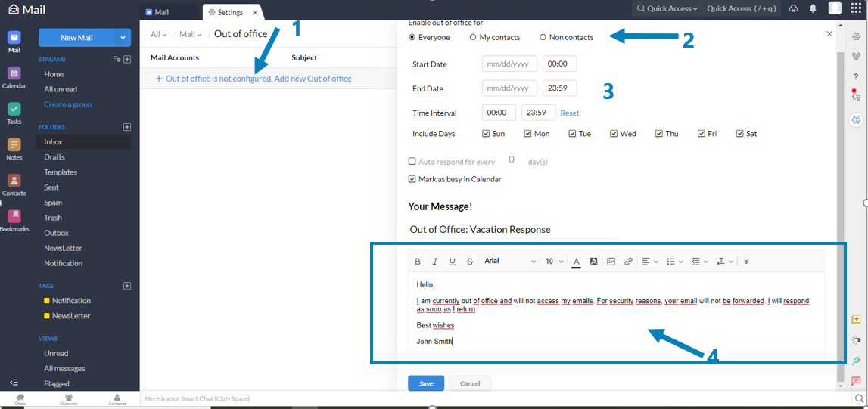The width and height of the screenshot is (868, 409).
Task: Enable Auto respond for every days checkbox
Action: 412,161
